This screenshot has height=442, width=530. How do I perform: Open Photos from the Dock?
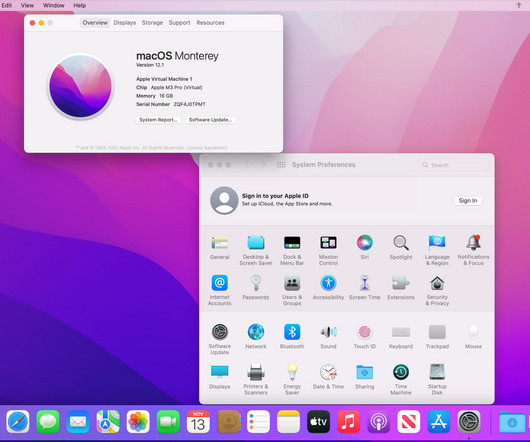pos(138,421)
